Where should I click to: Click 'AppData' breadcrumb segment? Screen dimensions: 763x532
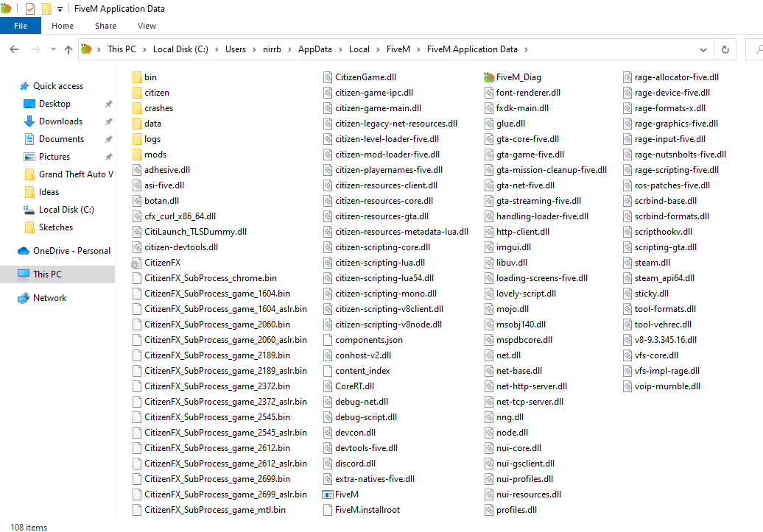click(314, 49)
